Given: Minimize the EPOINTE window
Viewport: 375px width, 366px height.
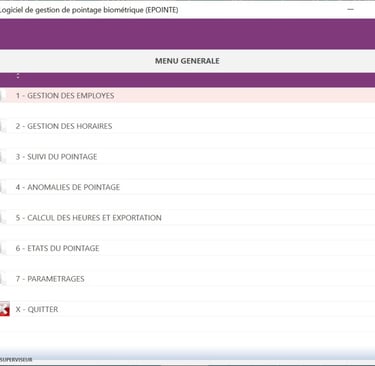Looking at the screenshot, I should coord(350,9).
